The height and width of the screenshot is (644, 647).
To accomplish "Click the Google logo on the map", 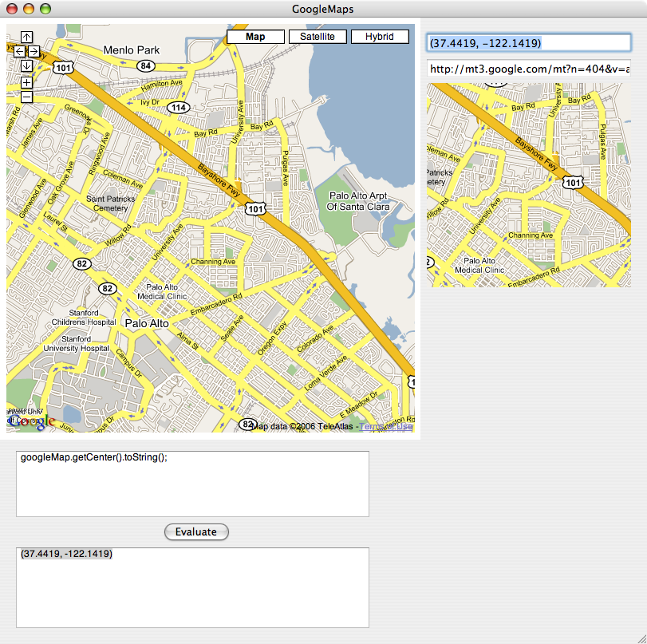I will [31, 421].
